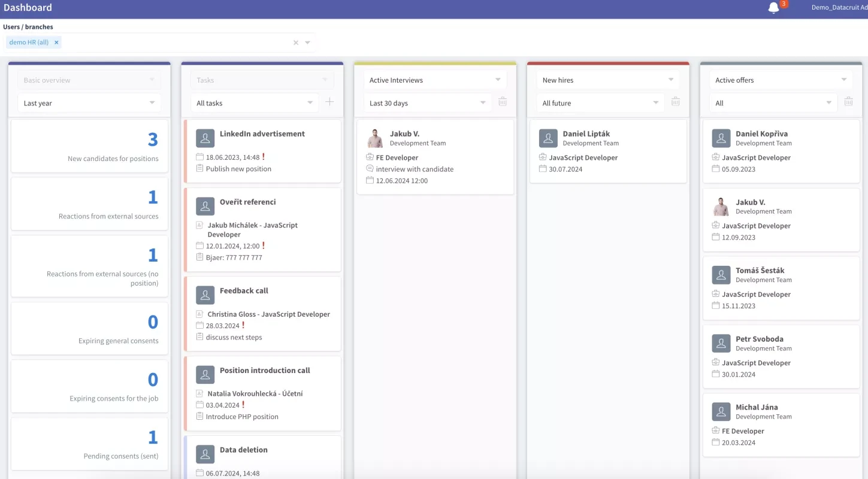Open the Active offers widget selector

pos(781,80)
